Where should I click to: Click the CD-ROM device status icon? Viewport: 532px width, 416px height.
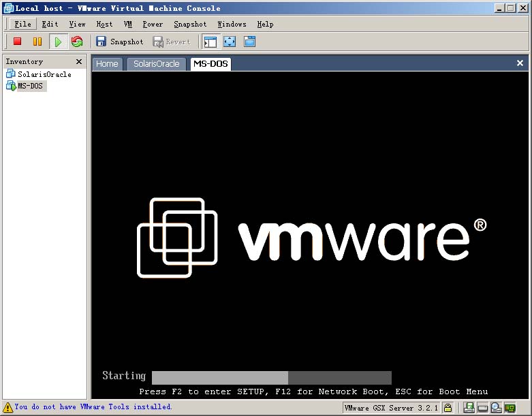click(496, 407)
